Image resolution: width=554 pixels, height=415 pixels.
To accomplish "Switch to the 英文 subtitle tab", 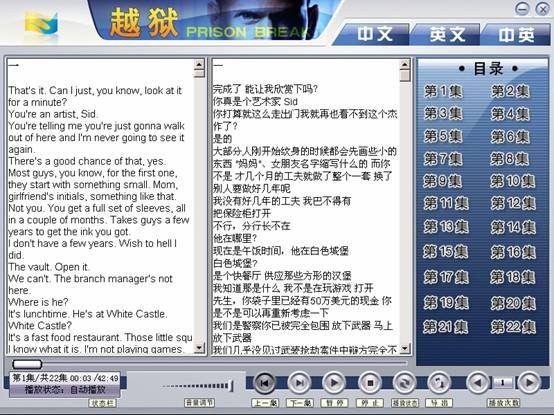I will [x=447, y=34].
